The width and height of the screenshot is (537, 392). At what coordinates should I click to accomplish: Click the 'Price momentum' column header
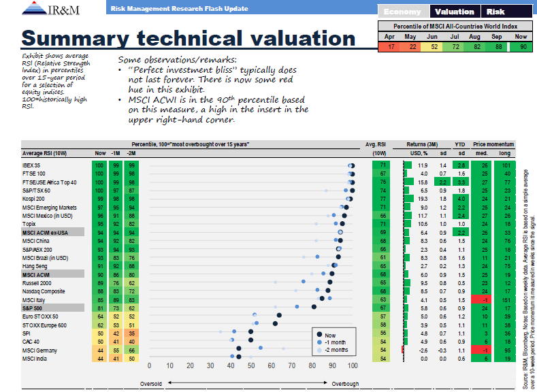493,144
